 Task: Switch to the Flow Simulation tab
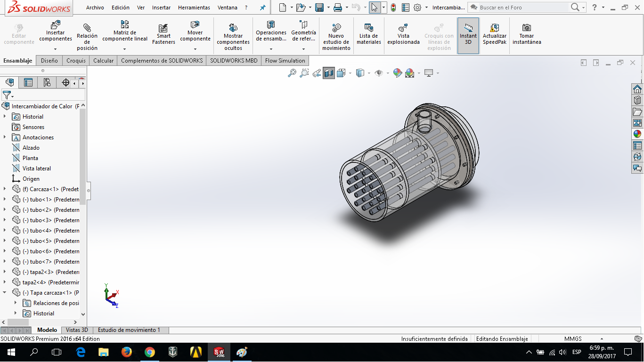[x=285, y=60]
